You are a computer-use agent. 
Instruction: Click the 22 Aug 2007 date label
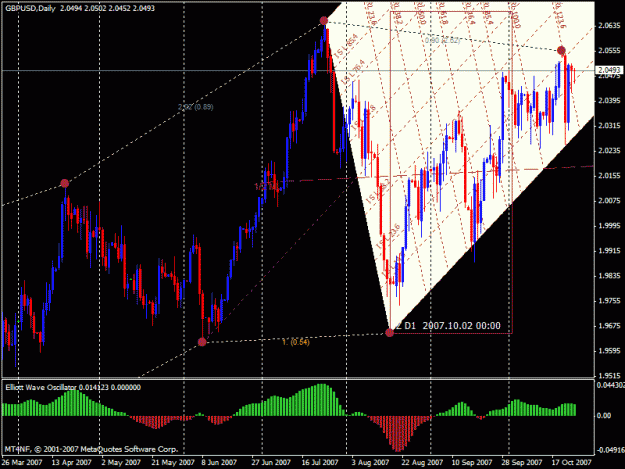[x=422, y=463]
